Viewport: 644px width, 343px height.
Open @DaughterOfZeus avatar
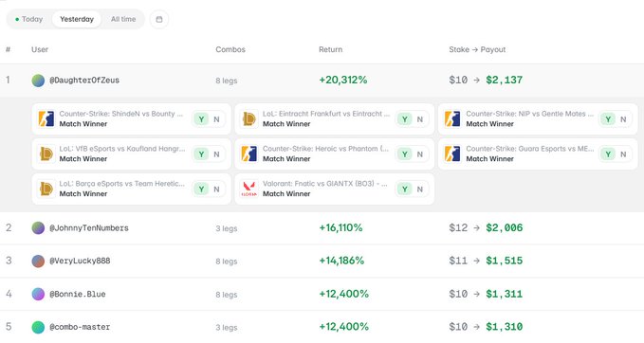coord(38,81)
